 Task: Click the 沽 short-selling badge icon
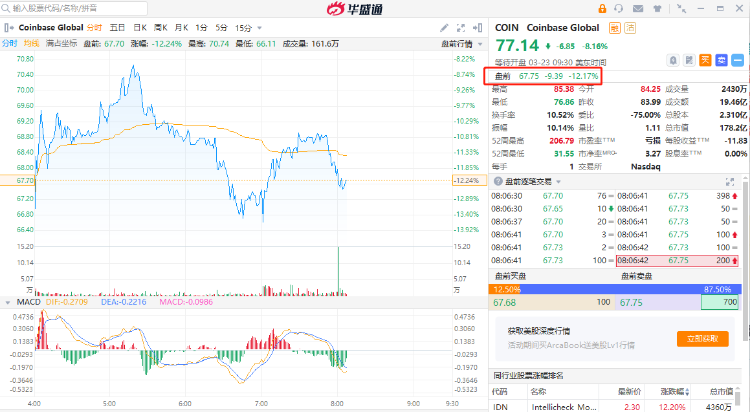click(x=630, y=28)
